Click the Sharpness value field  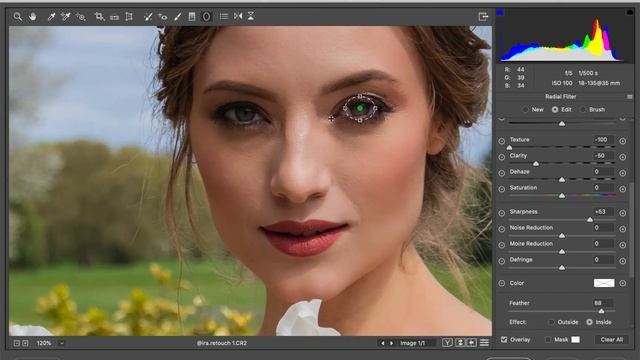pyautogui.click(x=604, y=212)
